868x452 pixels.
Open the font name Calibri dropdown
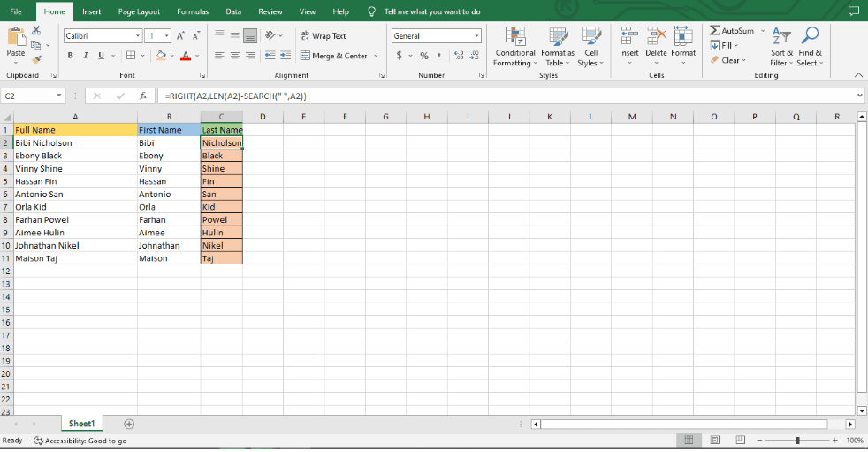coord(138,36)
